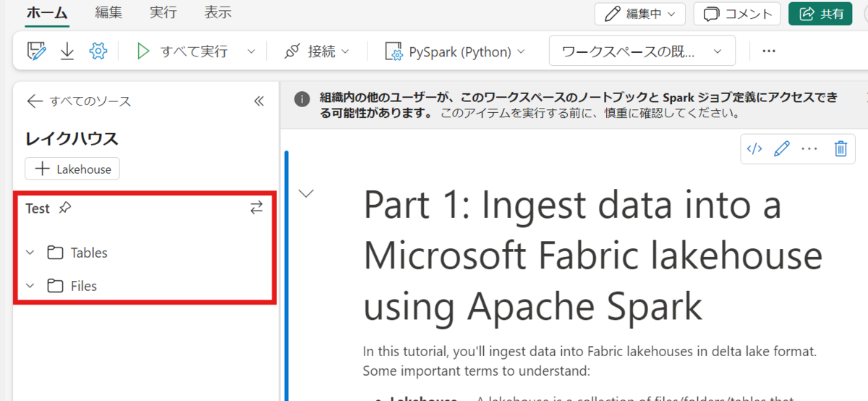Click the Files folder icon
Viewport: 868px width, 401px height.
click(x=55, y=286)
